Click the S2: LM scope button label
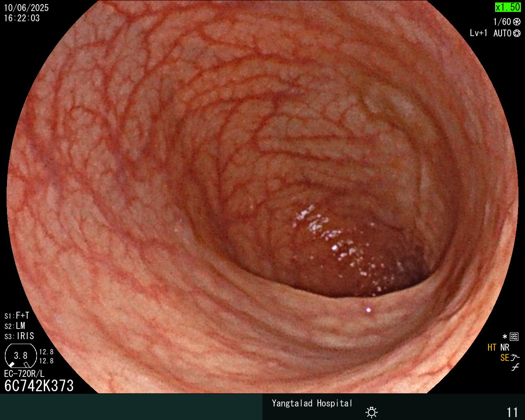Screen dimensions: 525x420 click(x=15, y=326)
